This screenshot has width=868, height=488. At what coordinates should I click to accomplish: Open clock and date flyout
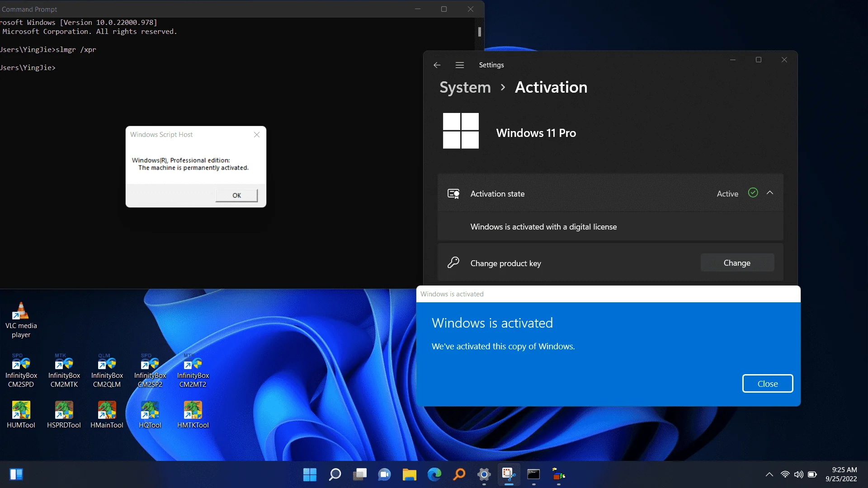pyautogui.click(x=841, y=474)
